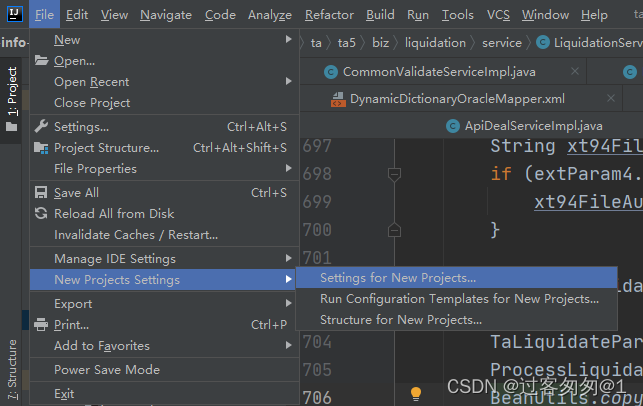Open the File menu
Screen dimensions: 643x406
(44, 15)
